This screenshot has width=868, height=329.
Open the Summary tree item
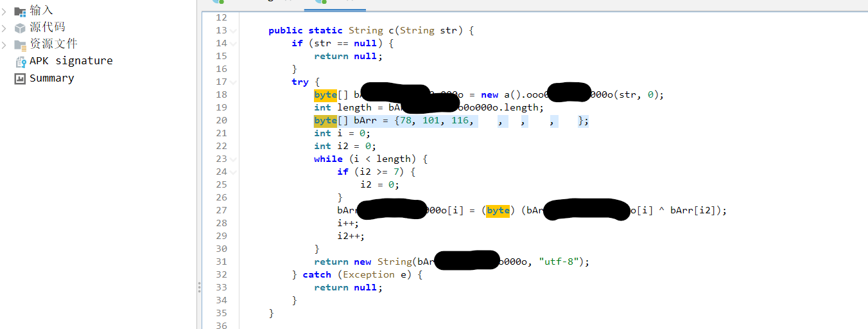point(51,78)
